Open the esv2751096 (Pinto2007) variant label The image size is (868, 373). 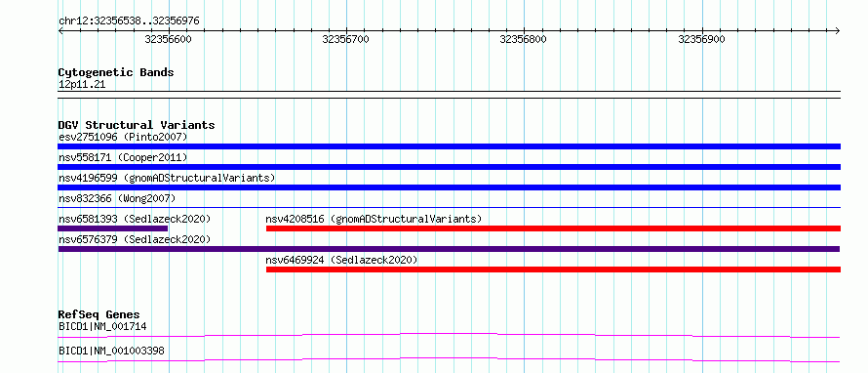coord(123,137)
